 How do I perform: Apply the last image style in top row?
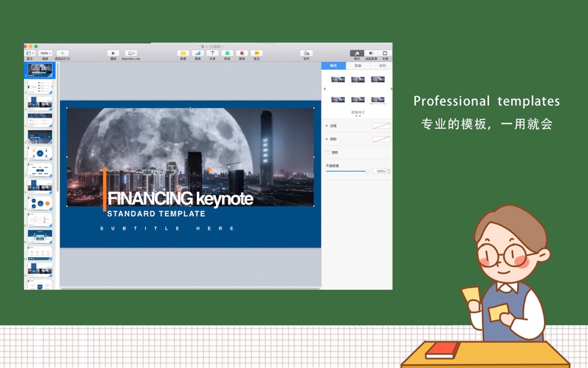pos(378,79)
